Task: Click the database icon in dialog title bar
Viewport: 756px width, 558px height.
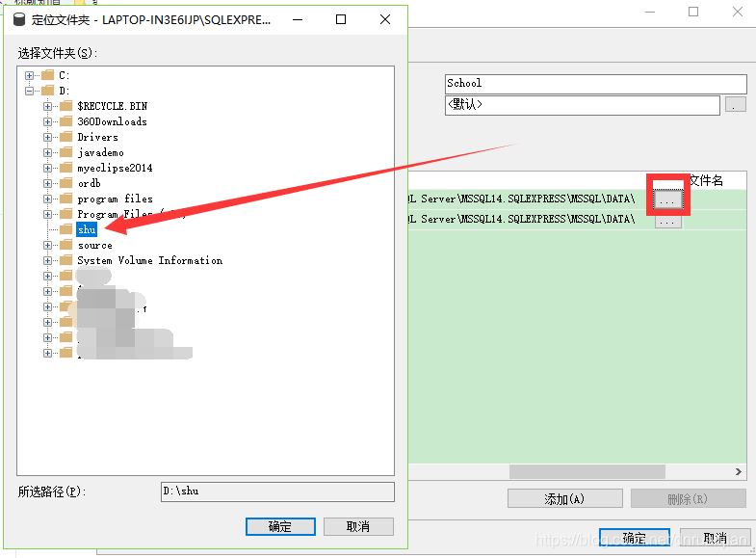Action: point(19,19)
